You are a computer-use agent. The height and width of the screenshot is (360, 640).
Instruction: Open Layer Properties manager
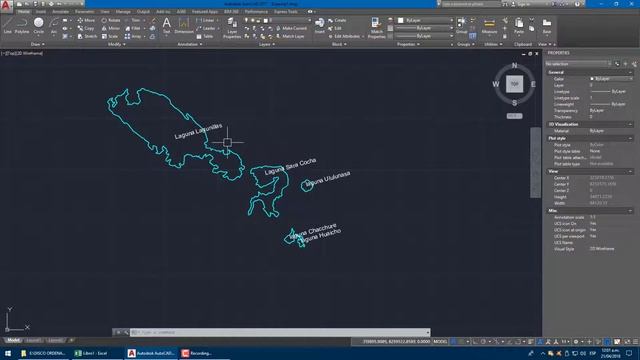click(x=232, y=28)
